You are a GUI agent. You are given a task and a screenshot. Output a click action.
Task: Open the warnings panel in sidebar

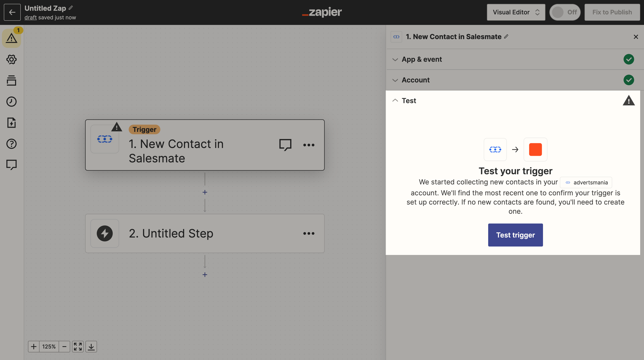(x=11, y=38)
